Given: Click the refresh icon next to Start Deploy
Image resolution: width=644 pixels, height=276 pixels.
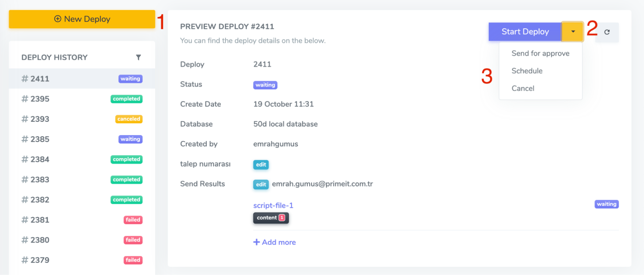Looking at the screenshot, I should pos(607,32).
